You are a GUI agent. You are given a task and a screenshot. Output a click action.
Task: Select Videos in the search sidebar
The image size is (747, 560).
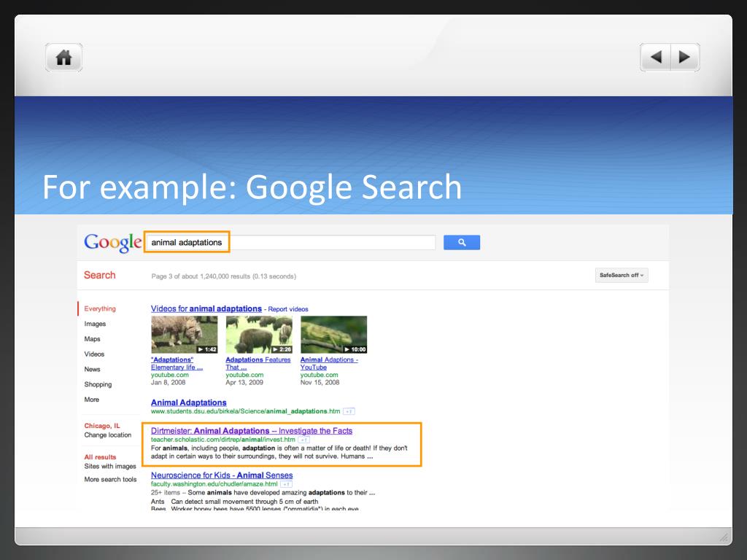[94, 354]
